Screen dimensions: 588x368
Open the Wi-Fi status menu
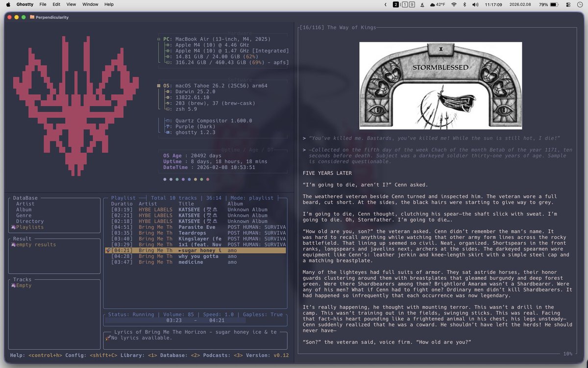click(x=454, y=4)
